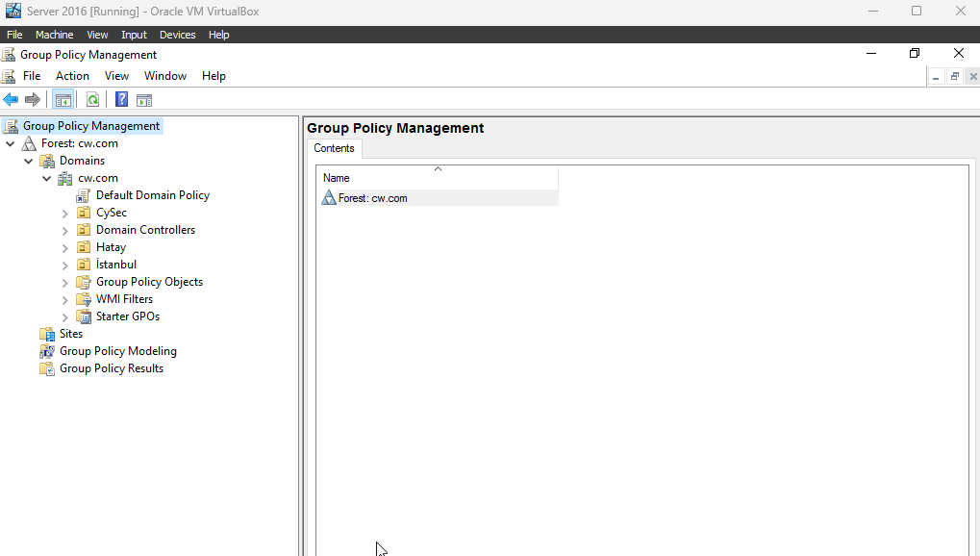The width and height of the screenshot is (980, 556).
Task: Open the Help menu in Group Policy Management
Action: point(214,76)
